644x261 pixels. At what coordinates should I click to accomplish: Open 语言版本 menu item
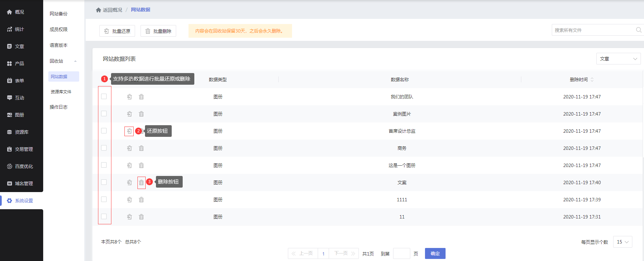coord(59,45)
